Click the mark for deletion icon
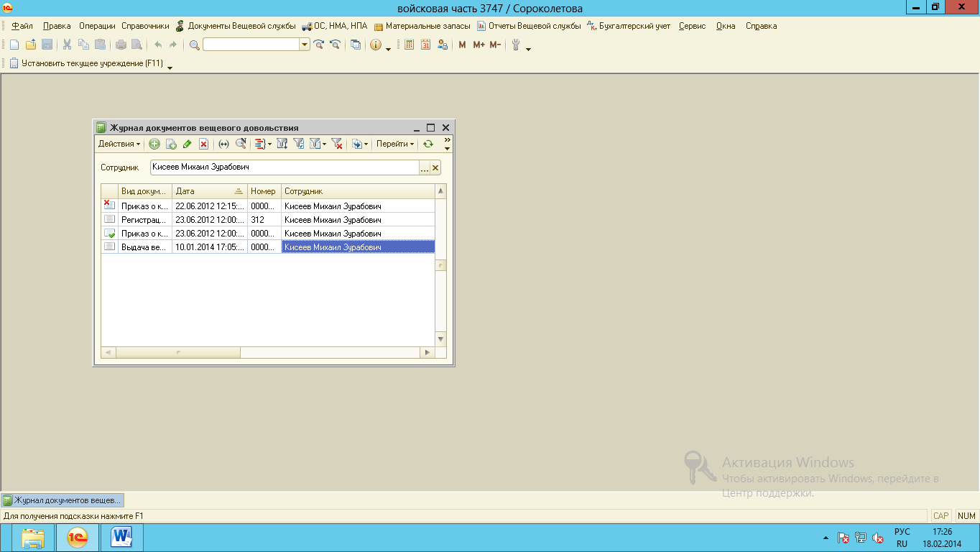This screenshot has height=552, width=980. [203, 144]
